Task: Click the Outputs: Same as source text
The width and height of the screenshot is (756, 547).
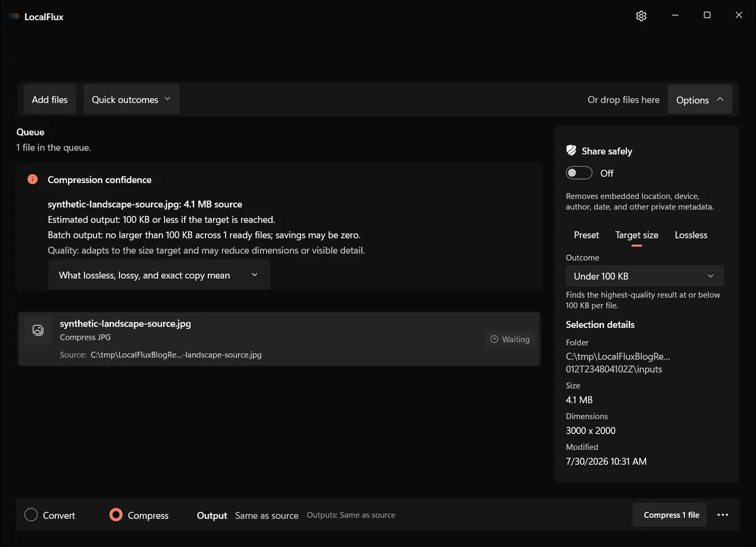Action: pyautogui.click(x=351, y=515)
